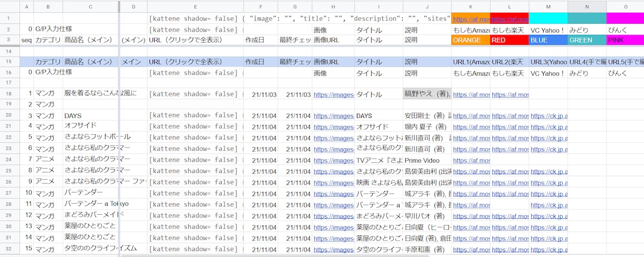Click the 映画 さよなら私のク cell
Image resolution: width=644 pixels, height=257 pixels.
point(378,182)
